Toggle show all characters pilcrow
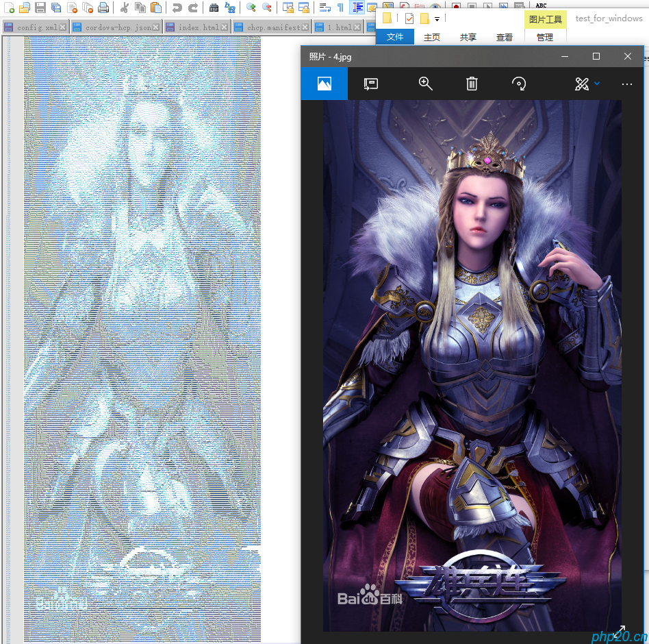The image size is (649, 644). pos(341,7)
